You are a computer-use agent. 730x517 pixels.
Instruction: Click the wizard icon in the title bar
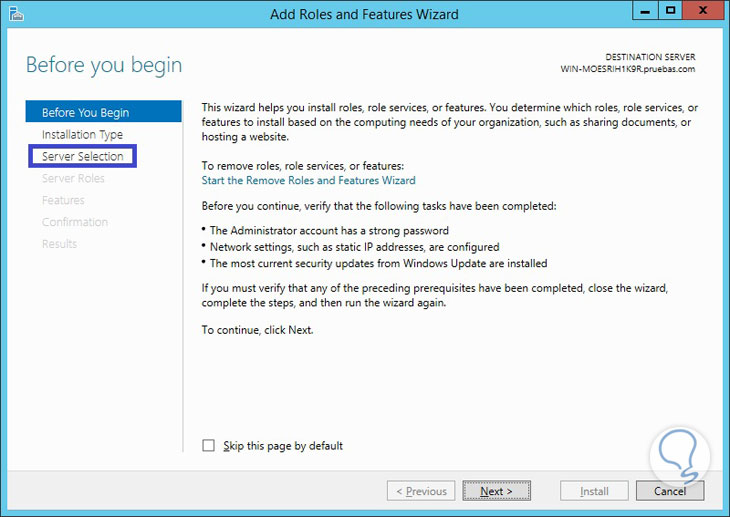pyautogui.click(x=15, y=14)
